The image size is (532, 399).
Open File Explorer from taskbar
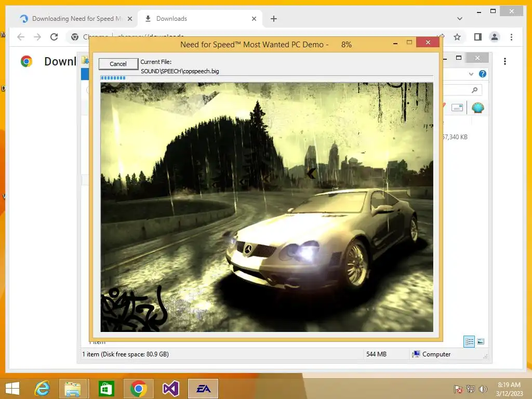coord(73,389)
